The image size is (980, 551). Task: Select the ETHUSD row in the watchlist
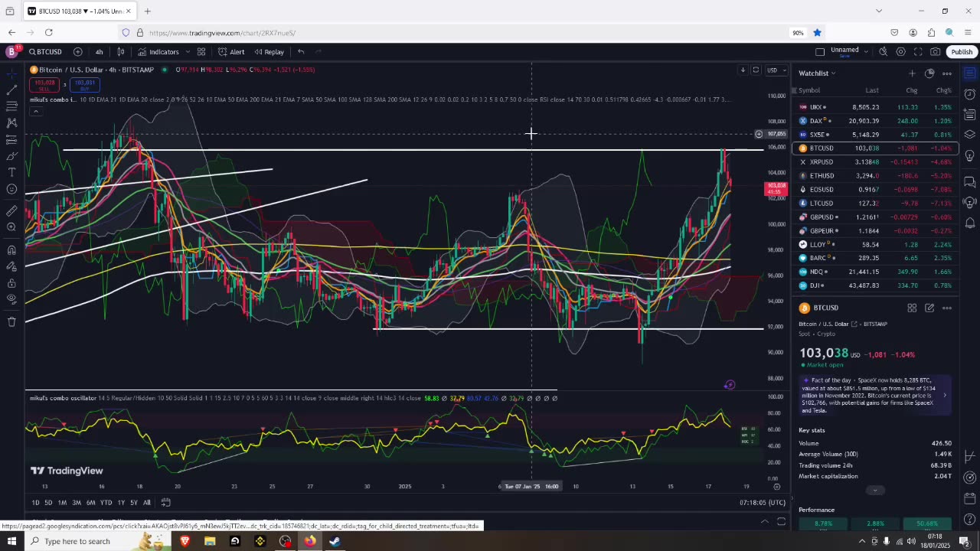875,176
